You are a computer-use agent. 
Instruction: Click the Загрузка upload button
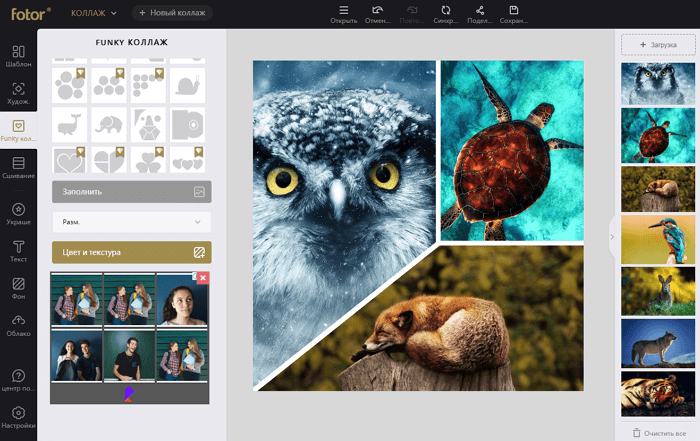click(657, 45)
